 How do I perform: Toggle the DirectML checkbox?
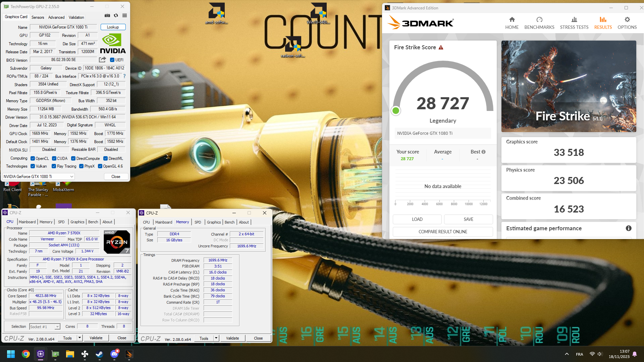pos(105,159)
